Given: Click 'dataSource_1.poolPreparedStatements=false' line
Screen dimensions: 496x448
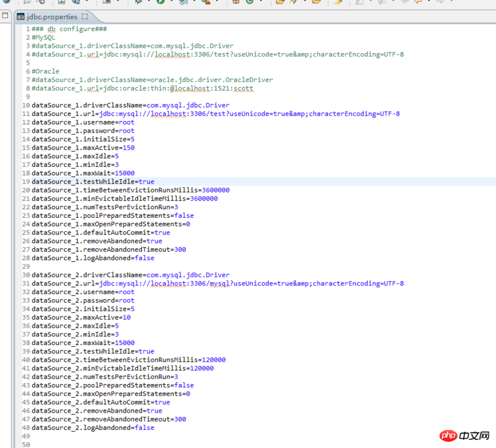Looking at the screenshot, I should (x=113, y=216).
